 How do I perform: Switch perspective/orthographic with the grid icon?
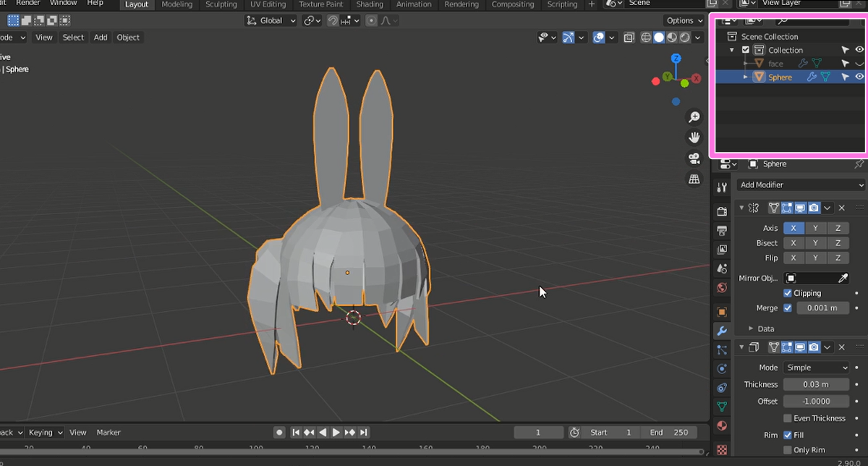click(x=694, y=178)
